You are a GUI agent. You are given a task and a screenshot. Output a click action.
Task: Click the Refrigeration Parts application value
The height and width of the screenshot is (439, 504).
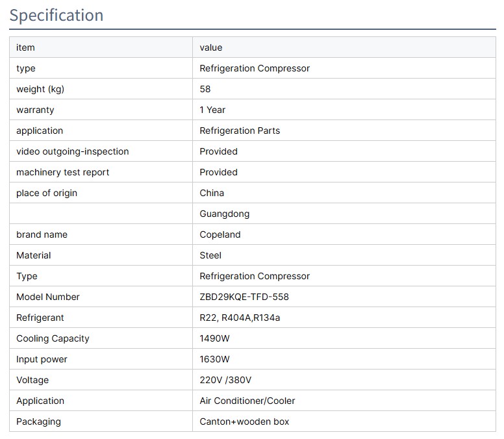pyautogui.click(x=240, y=131)
